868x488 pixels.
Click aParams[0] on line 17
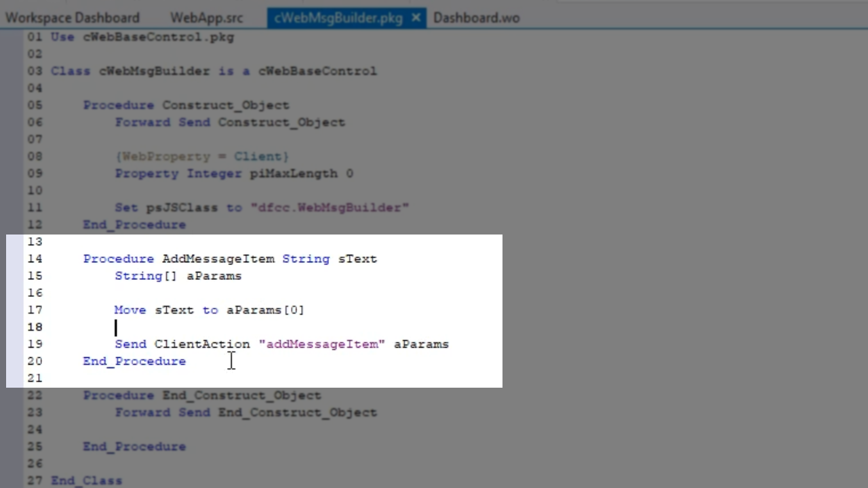point(265,310)
